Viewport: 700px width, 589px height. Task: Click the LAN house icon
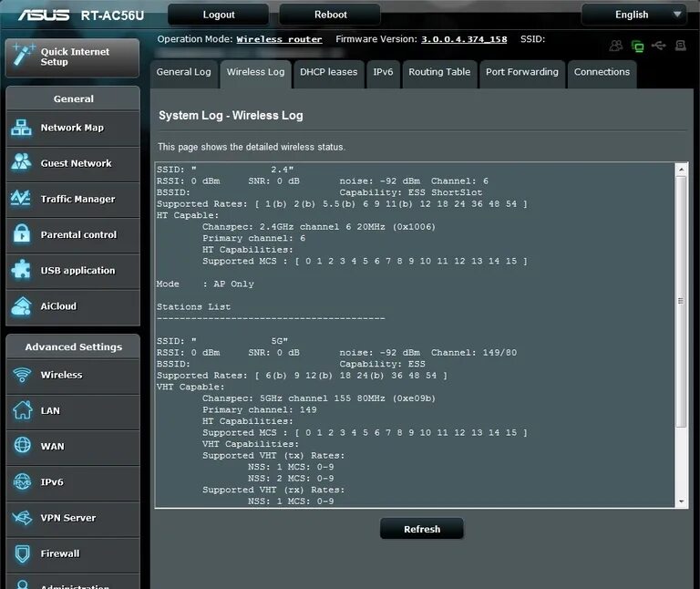click(x=22, y=410)
